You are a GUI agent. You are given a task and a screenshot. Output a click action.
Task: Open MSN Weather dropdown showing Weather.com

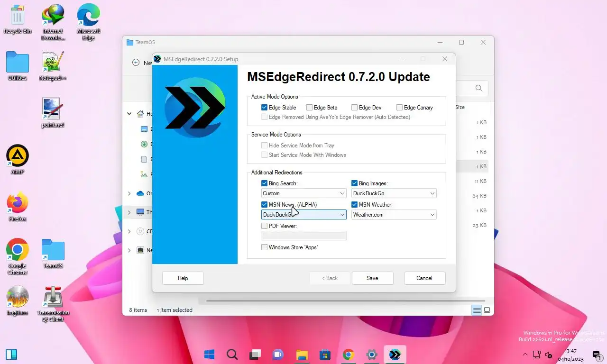pyautogui.click(x=394, y=215)
